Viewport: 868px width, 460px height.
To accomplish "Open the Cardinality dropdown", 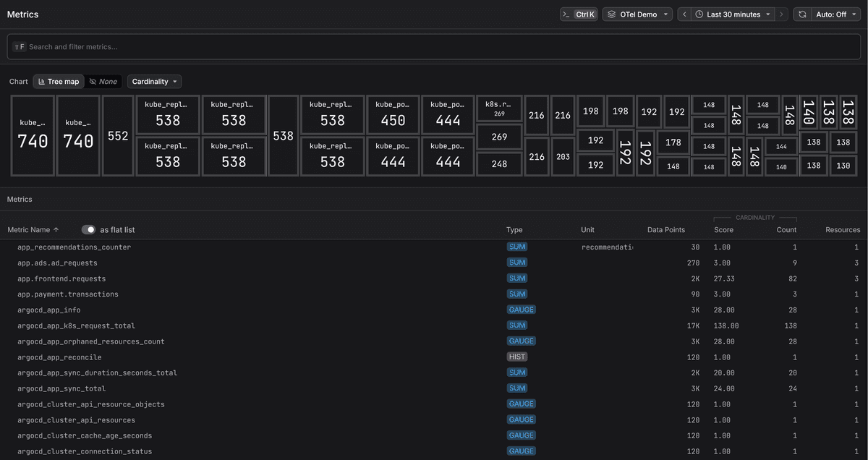I will point(154,82).
